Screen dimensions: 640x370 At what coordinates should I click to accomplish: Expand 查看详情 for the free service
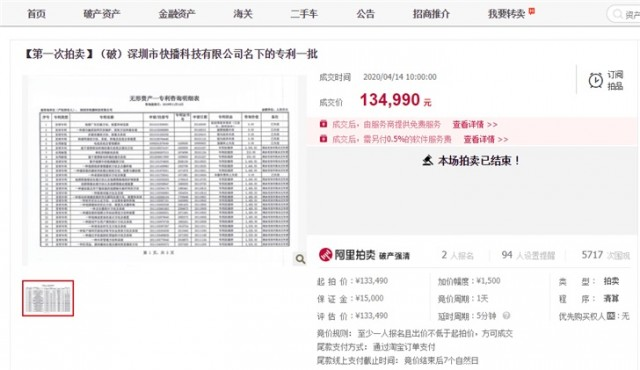[x=475, y=124]
